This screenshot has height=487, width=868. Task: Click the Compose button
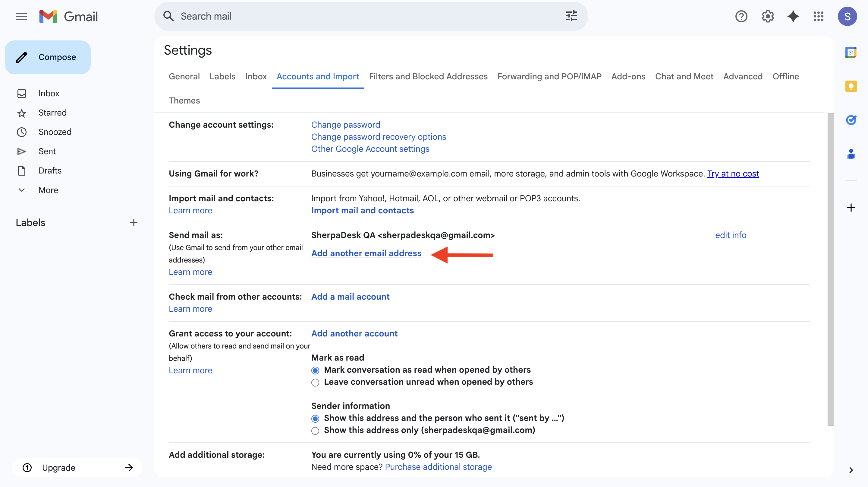(x=48, y=57)
